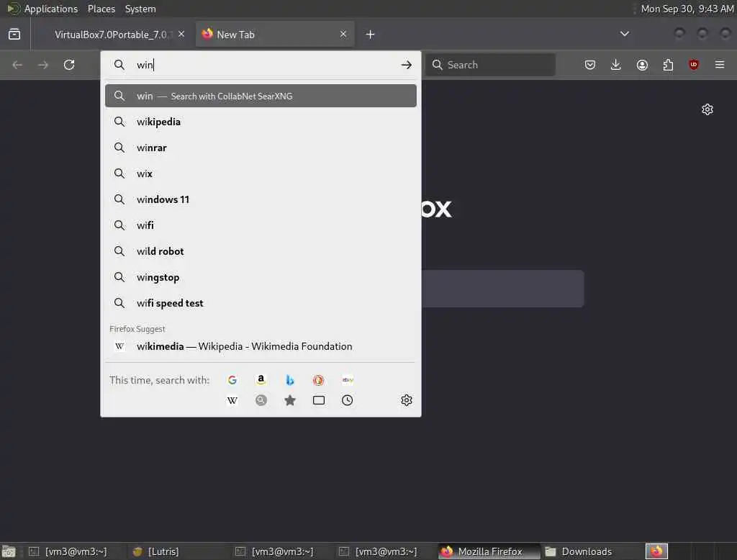The height and width of the screenshot is (560, 737).
Task: Choose the 'wix' suggestion
Action: [x=261, y=173]
